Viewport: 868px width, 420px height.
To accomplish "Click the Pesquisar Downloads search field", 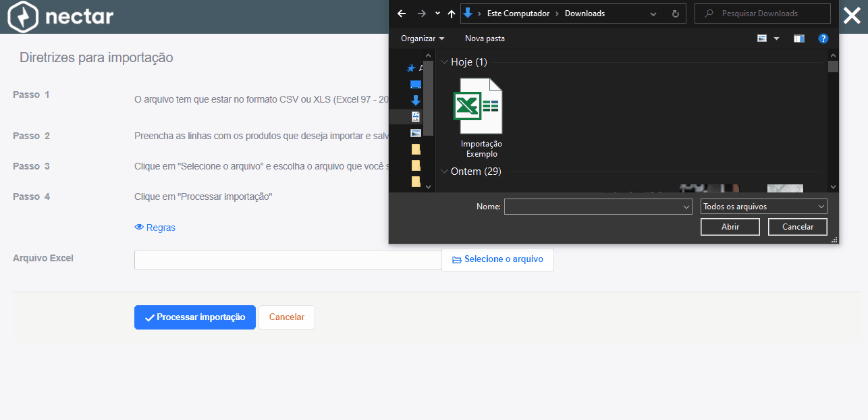I will click(763, 14).
